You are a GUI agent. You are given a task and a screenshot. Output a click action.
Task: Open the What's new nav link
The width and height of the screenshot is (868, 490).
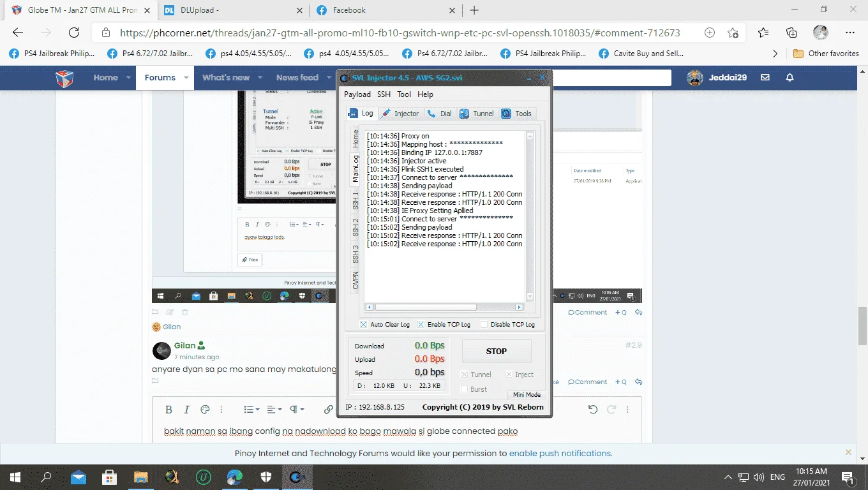(x=226, y=78)
